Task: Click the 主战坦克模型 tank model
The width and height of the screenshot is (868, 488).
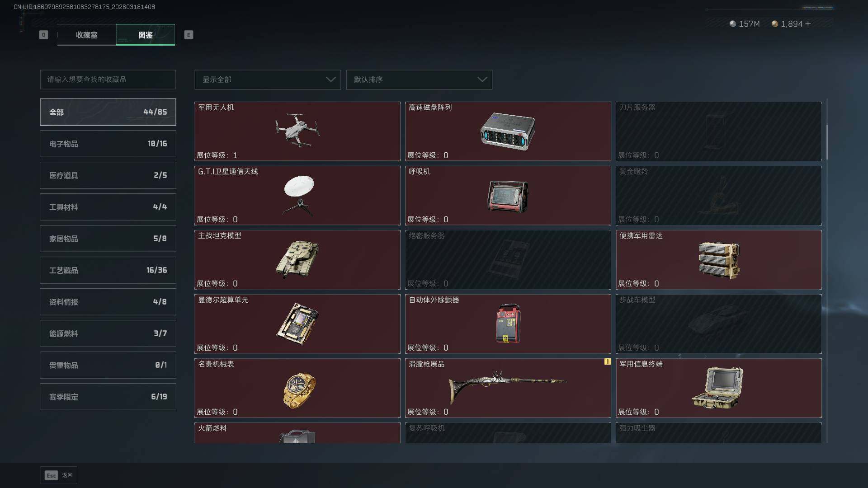Action: tap(297, 259)
